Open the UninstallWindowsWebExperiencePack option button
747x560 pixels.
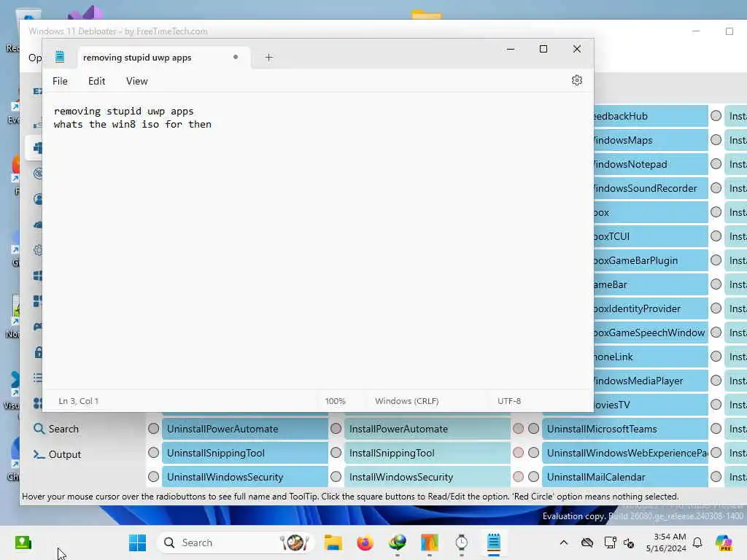tap(625, 453)
